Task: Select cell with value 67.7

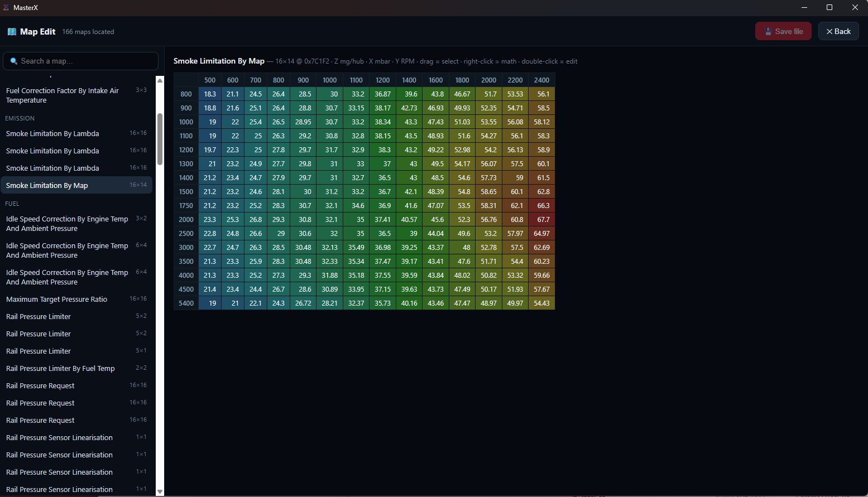Action: pyautogui.click(x=541, y=220)
